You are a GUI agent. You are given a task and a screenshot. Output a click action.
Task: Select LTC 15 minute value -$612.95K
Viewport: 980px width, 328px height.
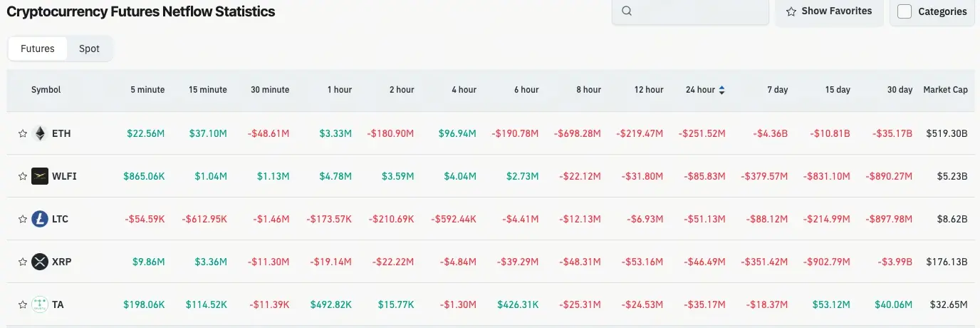[204, 219]
